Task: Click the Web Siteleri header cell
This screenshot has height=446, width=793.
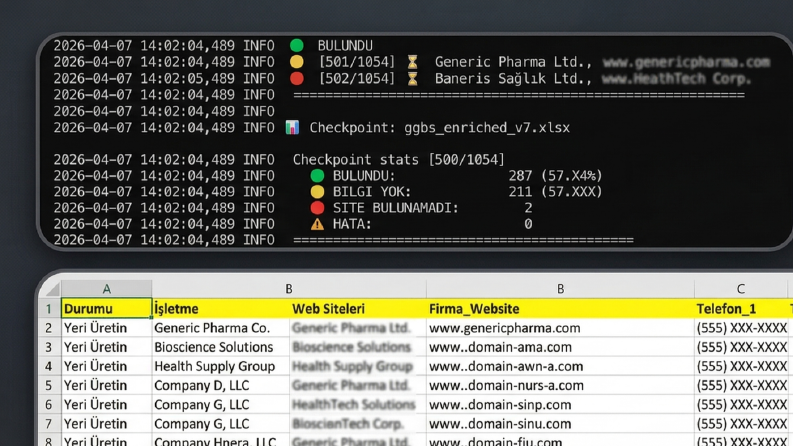Action: tap(358, 308)
